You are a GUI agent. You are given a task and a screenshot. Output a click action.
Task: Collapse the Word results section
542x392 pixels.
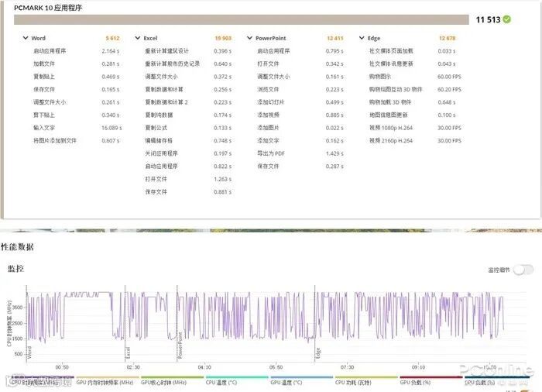26,38
